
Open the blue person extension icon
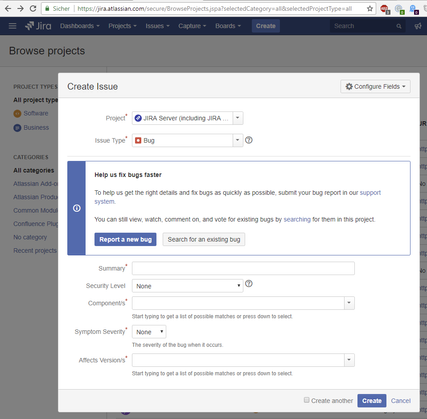[413, 9]
